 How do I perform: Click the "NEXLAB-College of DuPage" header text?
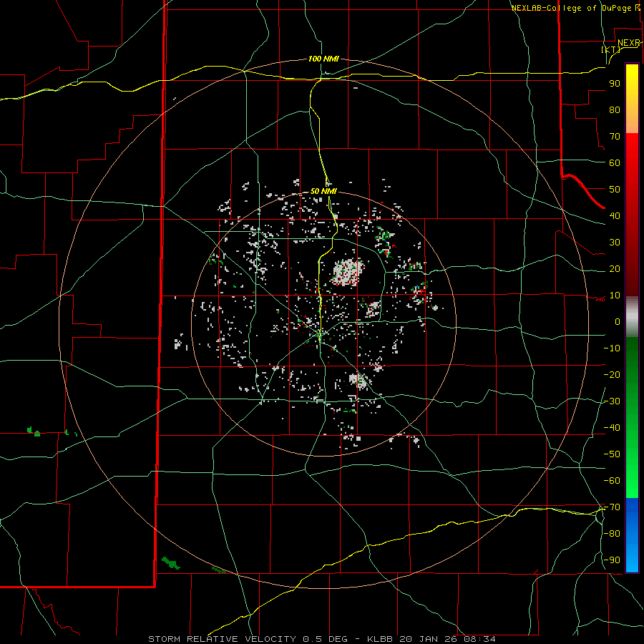point(572,8)
